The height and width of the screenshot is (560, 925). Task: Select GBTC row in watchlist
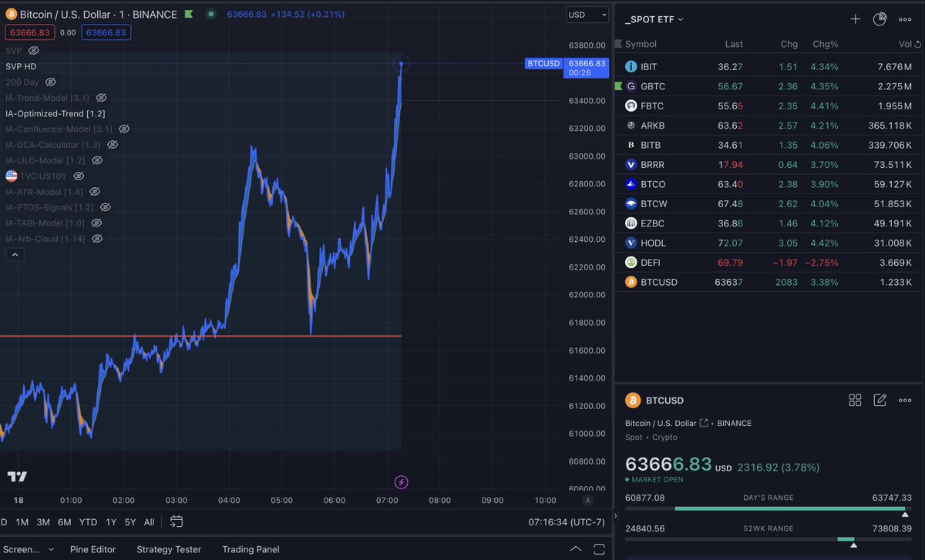point(769,86)
